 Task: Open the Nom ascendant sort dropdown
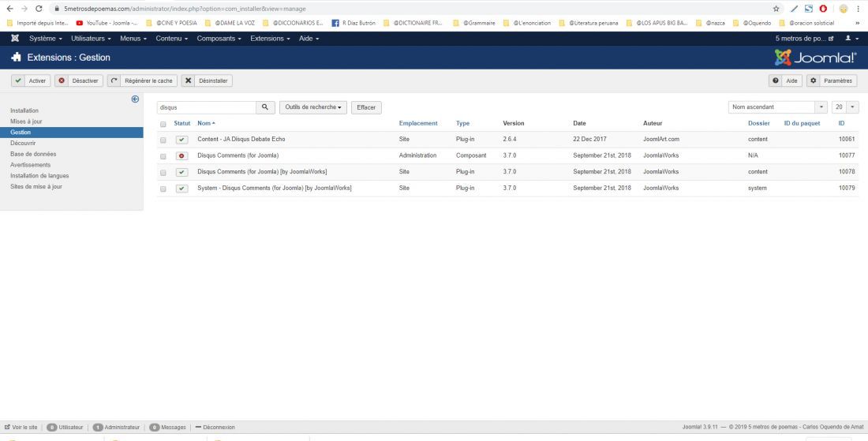778,107
